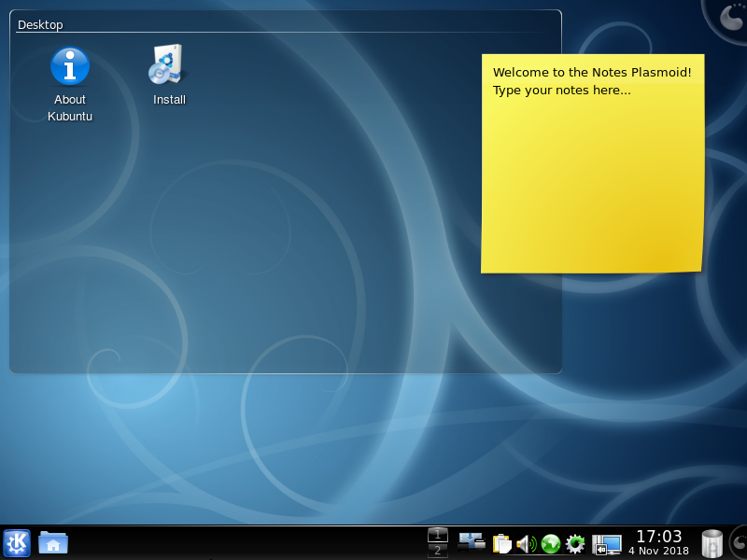The height and width of the screenshot is (560, 747).
Task: Open the KDE Kickoff application launcher
Action: [17, 542]
